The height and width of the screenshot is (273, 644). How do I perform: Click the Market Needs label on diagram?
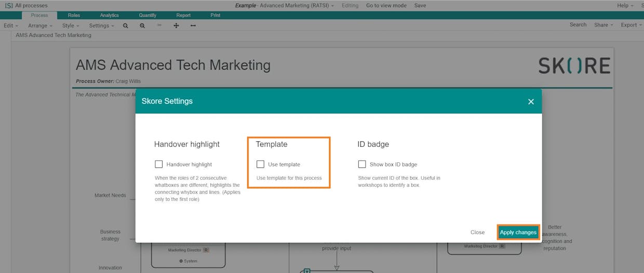pyautogui.click(x=110, y=196)
